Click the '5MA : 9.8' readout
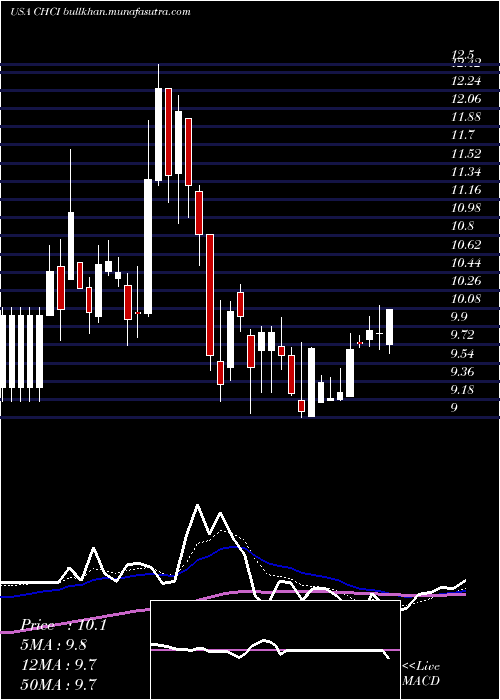The height and width of the screenshot is (700, 500). 54,644
